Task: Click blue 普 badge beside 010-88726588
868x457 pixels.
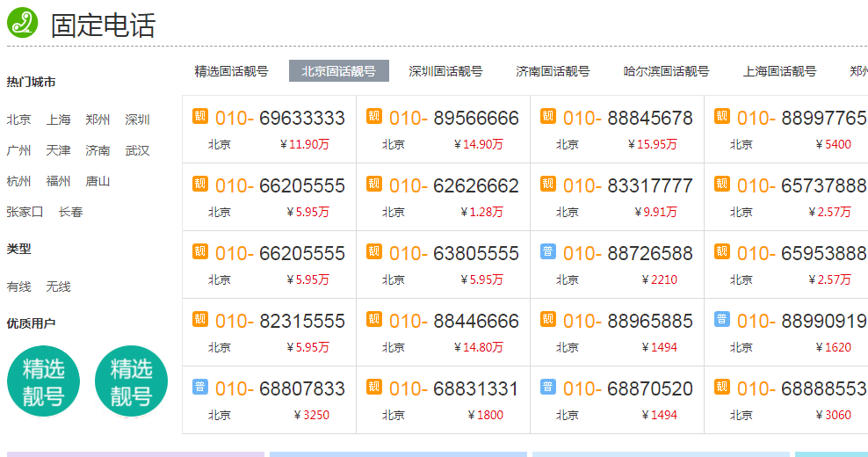Action: point(548,252)
